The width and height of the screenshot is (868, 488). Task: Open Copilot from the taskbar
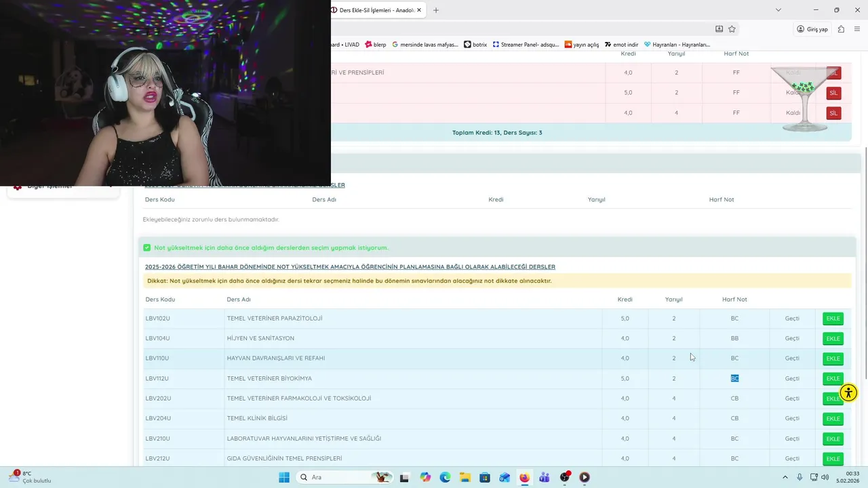coord(425,477)
